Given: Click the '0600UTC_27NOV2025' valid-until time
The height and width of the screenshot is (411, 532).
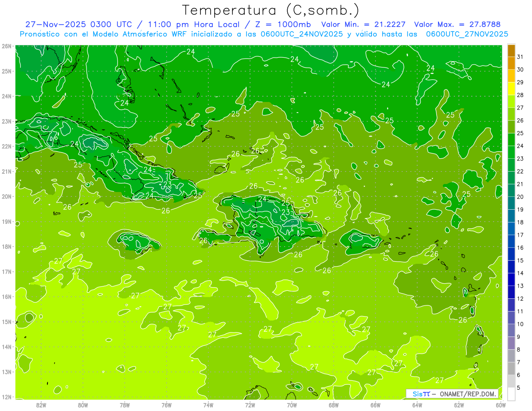Looking at the screenshot, I should pyautogui.click(x=467, y=34).
